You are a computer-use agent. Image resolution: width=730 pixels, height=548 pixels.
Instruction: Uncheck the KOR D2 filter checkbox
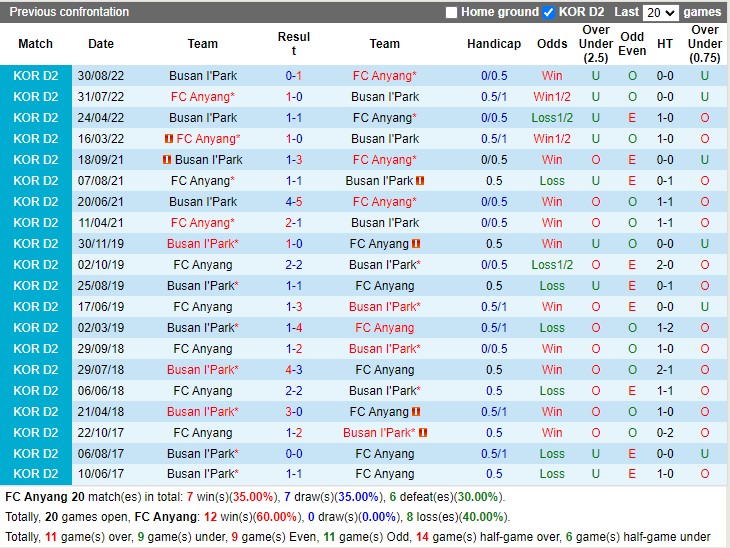tap(549, 13)
